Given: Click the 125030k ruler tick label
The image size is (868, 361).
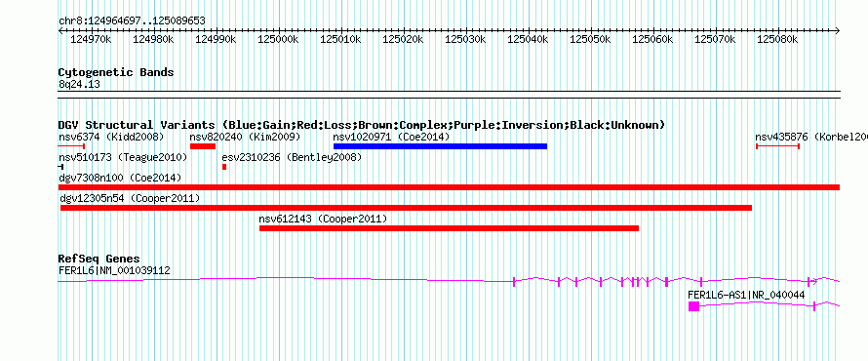Looking at the screenshot, I should tap(465, 39).
